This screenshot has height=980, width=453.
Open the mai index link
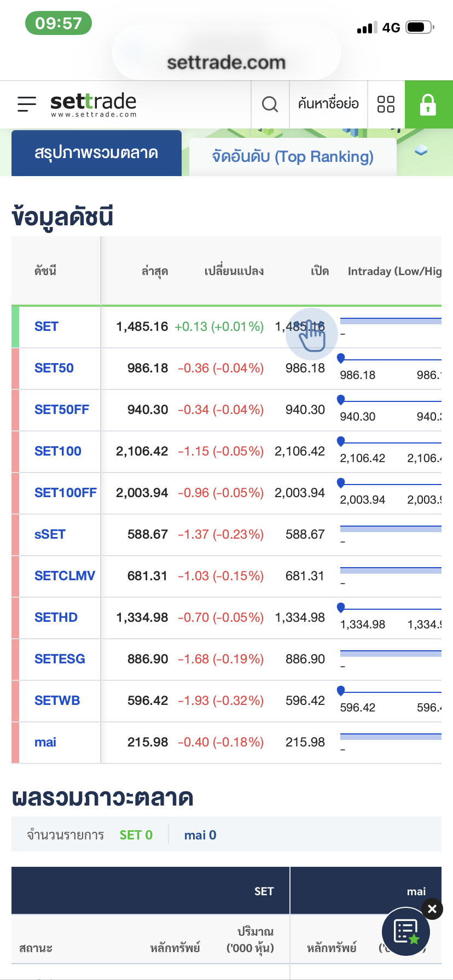point(45,742)
